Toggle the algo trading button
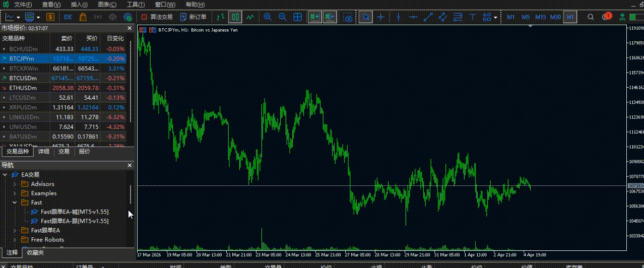Image resolution: width=644 pixels, height=268 pixels. tap(157, 17)
